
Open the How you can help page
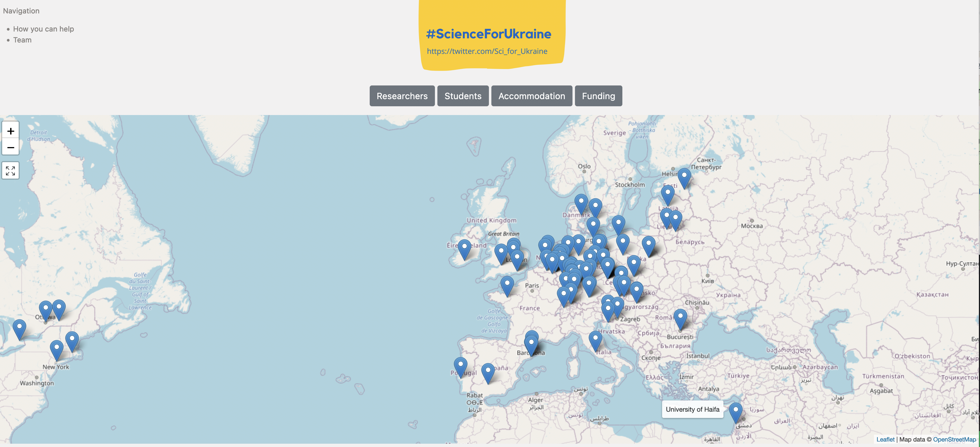pyautogui.click(x=43, y=29)
